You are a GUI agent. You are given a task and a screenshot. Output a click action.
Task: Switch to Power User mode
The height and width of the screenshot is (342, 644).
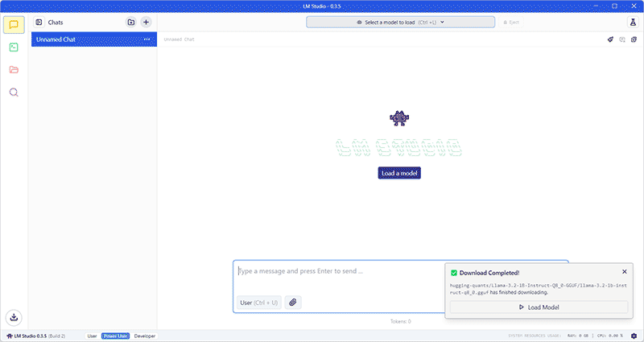(x=115, y=336)
